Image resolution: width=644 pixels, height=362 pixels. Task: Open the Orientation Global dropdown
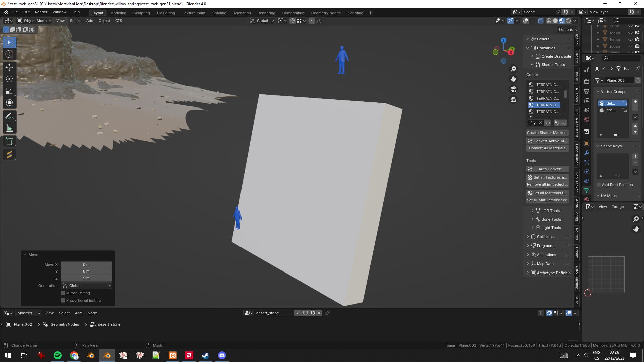tap(87, 286)
